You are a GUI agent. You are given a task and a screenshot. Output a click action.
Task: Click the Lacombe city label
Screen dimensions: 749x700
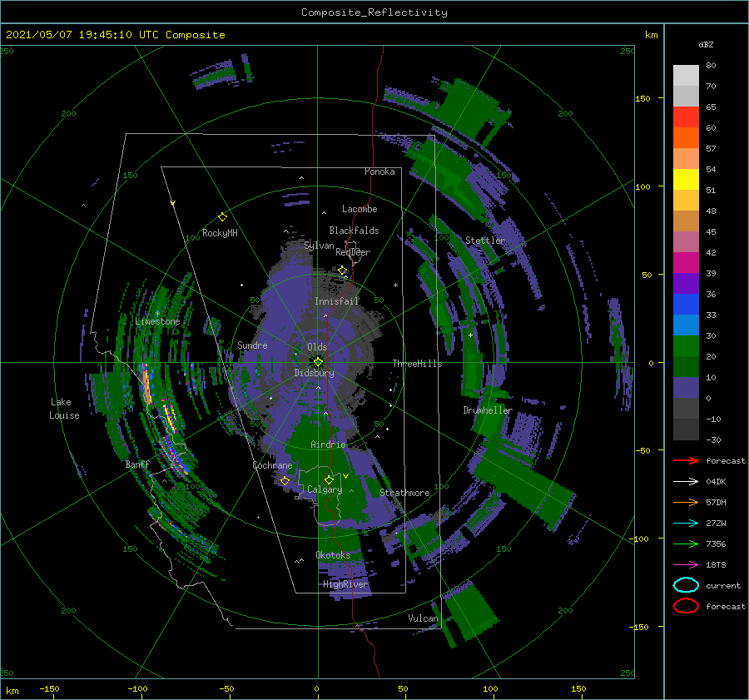(x=360, y=209)
